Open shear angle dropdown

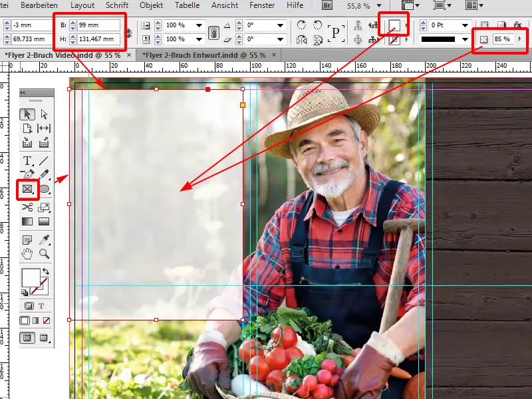click(x=280, y=39)
